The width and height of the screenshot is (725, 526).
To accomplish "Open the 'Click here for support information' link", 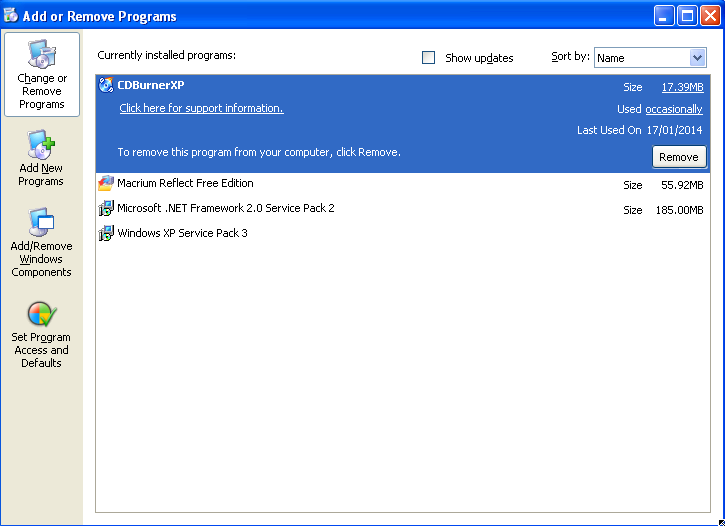I will pyautogui.click(x=201, y=108).
